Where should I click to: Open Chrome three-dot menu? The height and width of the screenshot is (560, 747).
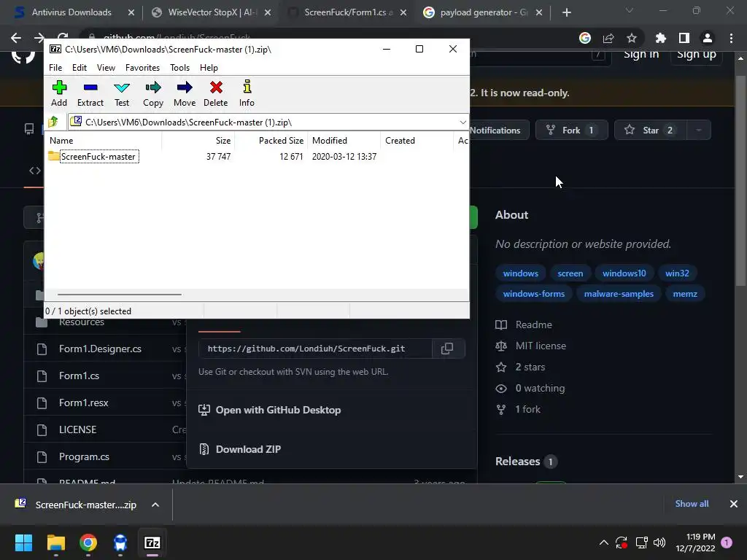click(731, 38)
